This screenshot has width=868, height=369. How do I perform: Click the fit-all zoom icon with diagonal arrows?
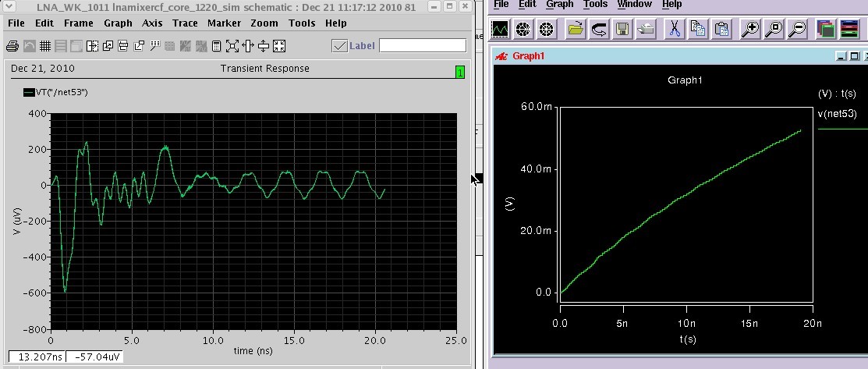232,46
